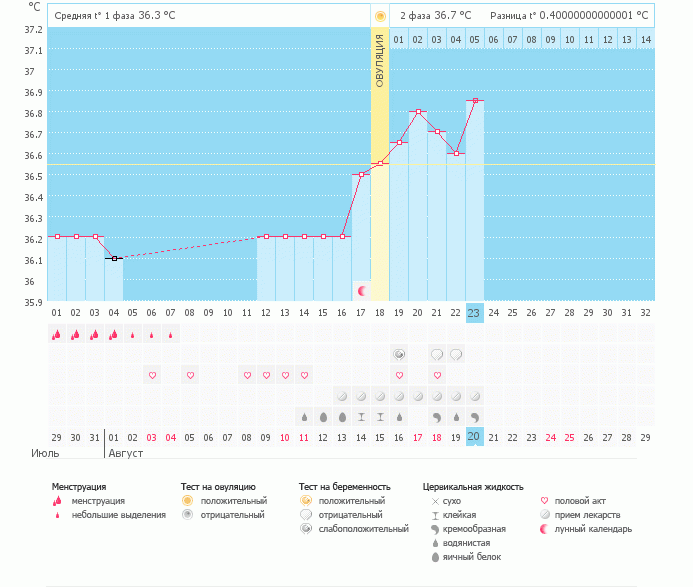
Task: Click sticky fluid icon for cycle day 18
Action: click(x=380, y=417)
